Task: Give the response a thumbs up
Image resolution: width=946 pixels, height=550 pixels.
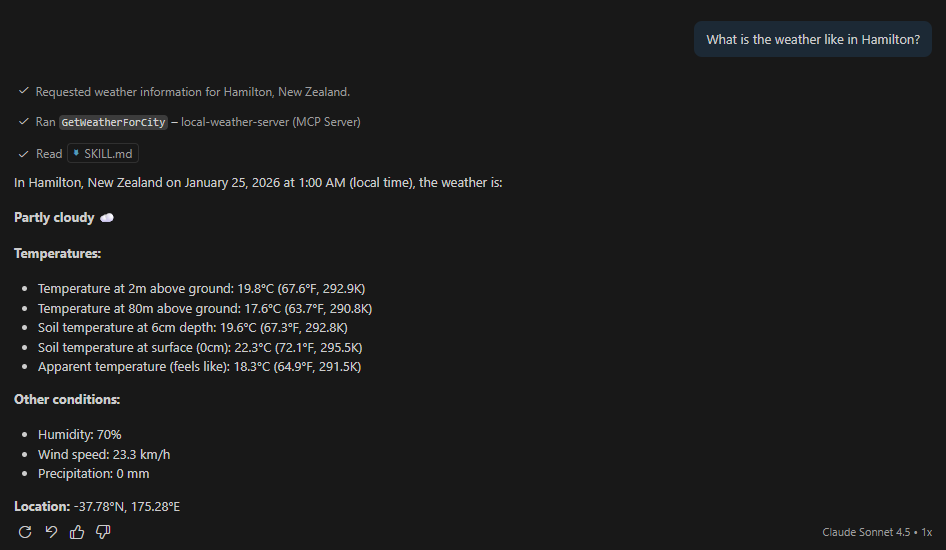Action: (77, 532)
